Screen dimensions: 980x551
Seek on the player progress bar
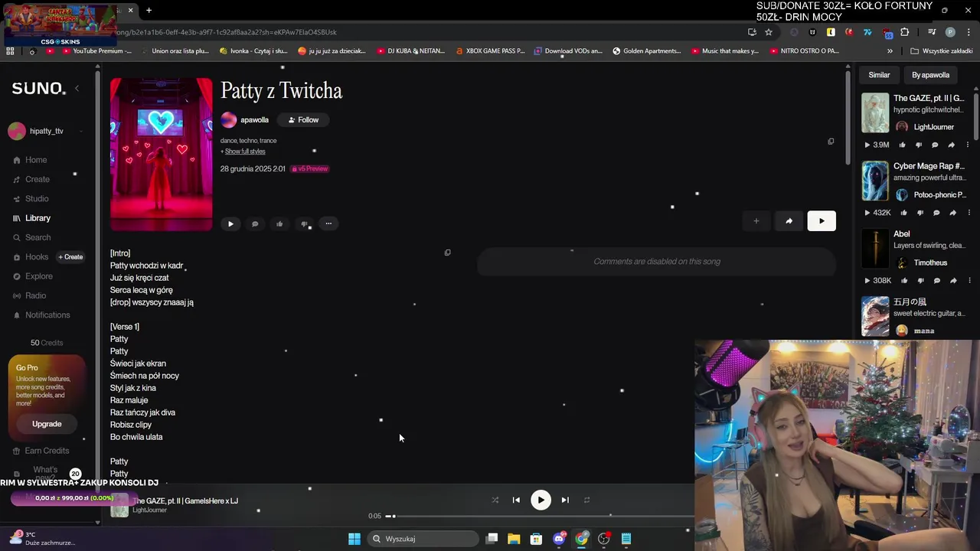540,516
